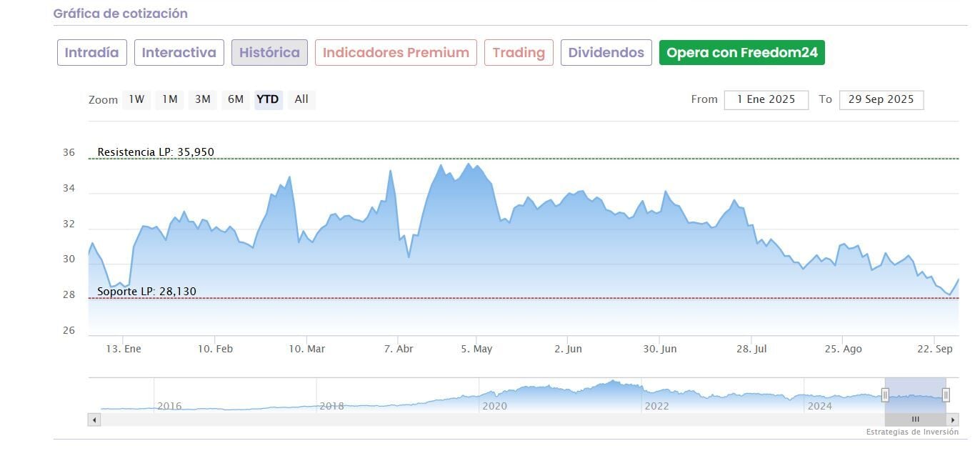
Task: Set zoom range to 1M
Action: tap(169, 99)
